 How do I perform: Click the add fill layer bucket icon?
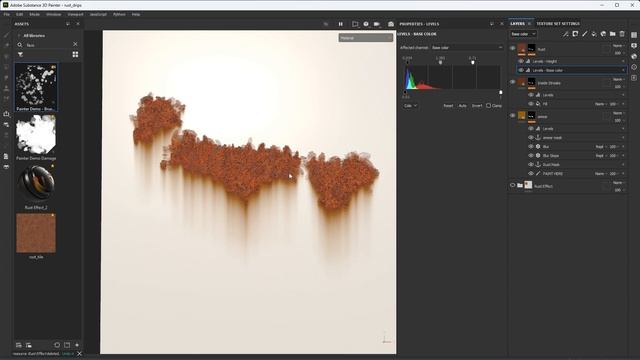pyautogui.click(x=594, y=34)
